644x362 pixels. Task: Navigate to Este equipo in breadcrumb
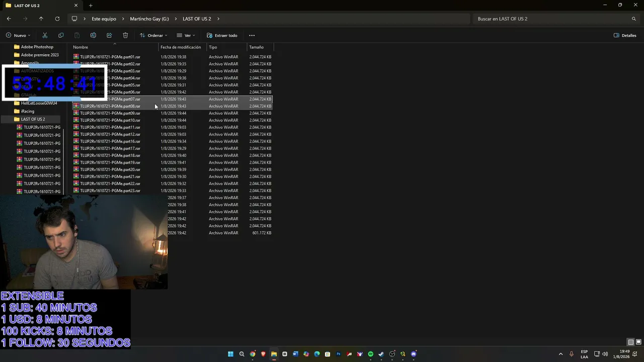[104, 19]
